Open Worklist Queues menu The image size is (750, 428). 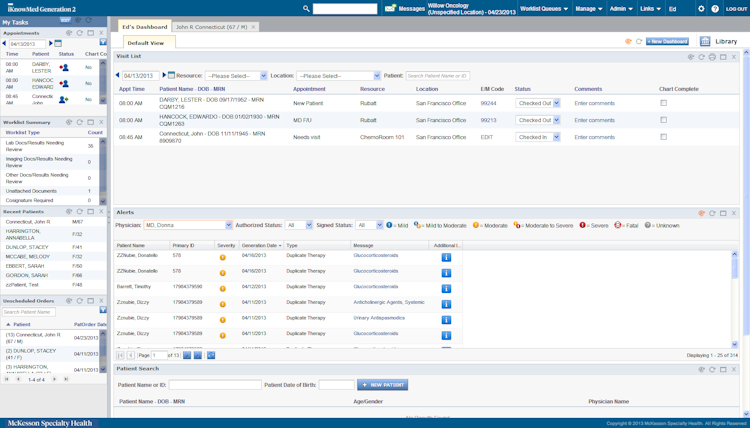pyautogui.click(x=544, y=9)
